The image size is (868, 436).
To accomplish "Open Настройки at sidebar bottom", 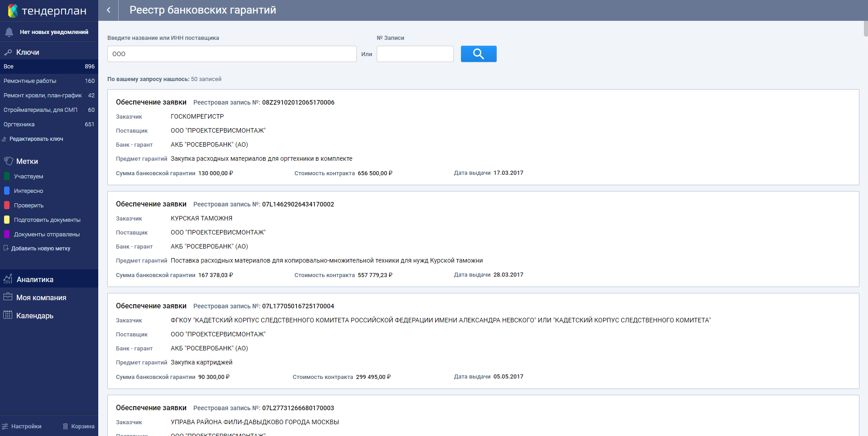I will click(26, 426).
